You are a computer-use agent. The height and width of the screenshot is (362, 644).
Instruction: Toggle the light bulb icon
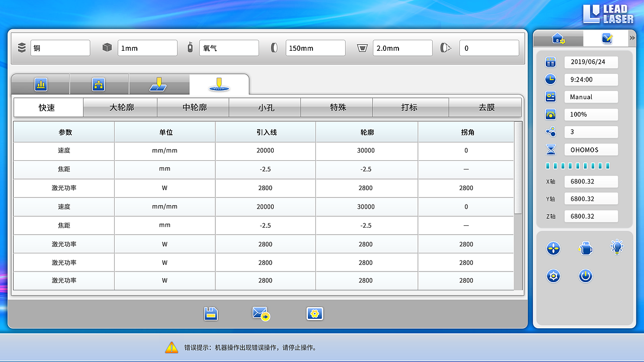click(x=617, y=247)
